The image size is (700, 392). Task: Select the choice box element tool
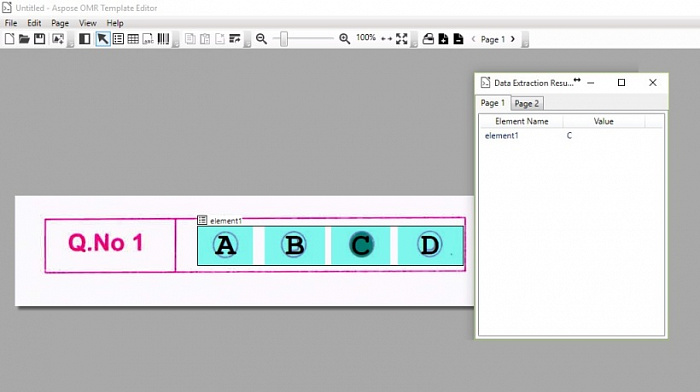pos(118,39)
